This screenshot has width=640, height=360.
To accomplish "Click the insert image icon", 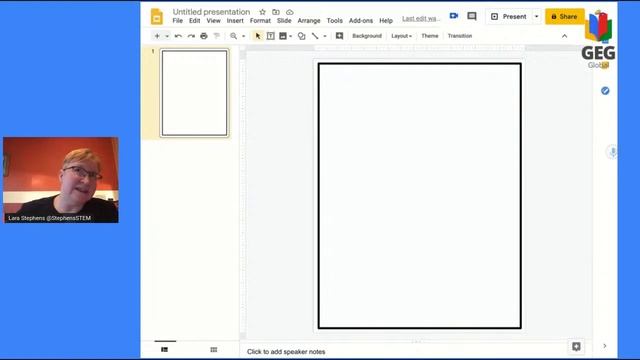I will pos(283,36).
